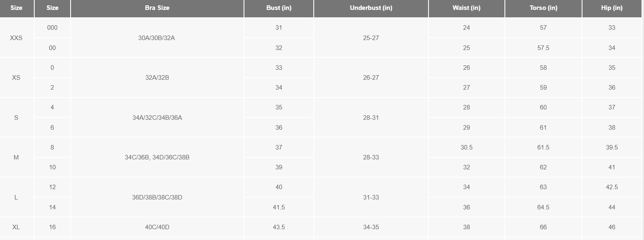Click the Bra Size column header
Image resolution: width=644 pixels, height=240 pixels.
point(157,8)
